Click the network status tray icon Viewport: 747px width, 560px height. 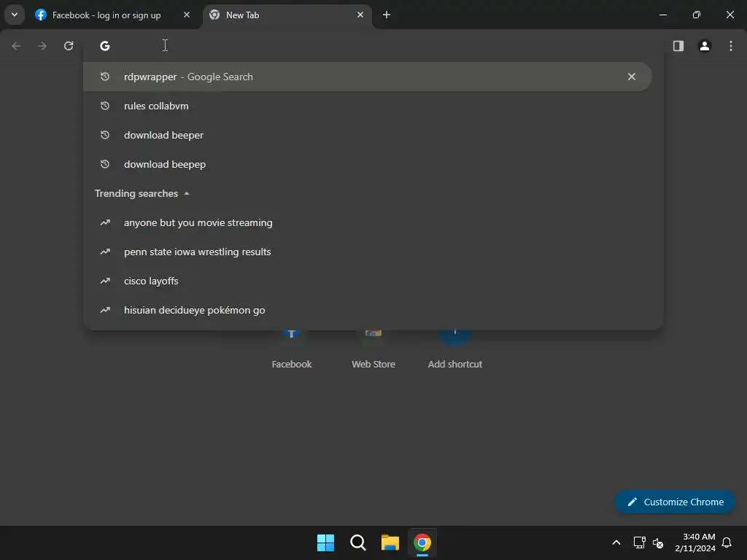pyautogui.click(x=639, y=542)
